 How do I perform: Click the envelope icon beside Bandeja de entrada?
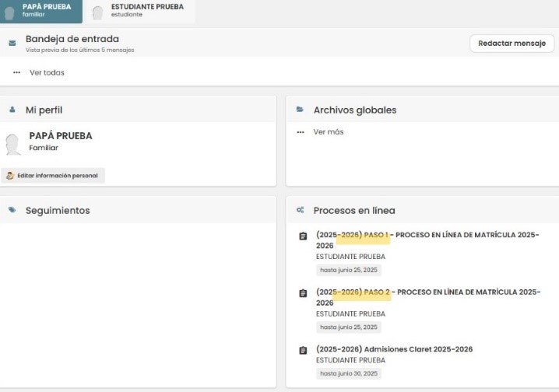click(12, 43)
